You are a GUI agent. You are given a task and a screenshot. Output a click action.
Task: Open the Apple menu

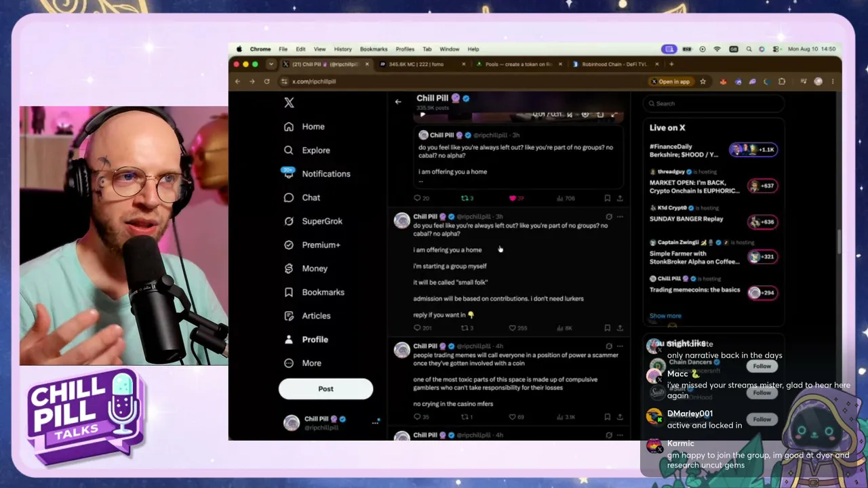239,49
